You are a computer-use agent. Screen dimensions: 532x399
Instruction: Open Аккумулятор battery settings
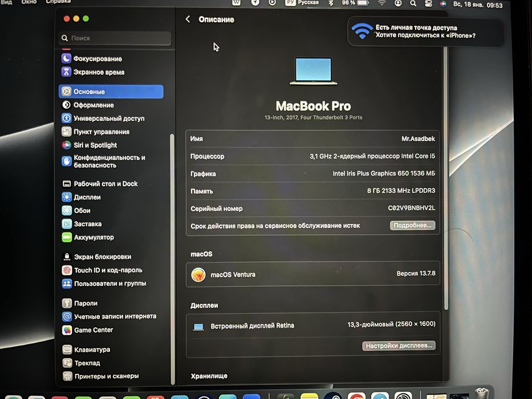tap(88, 237)
